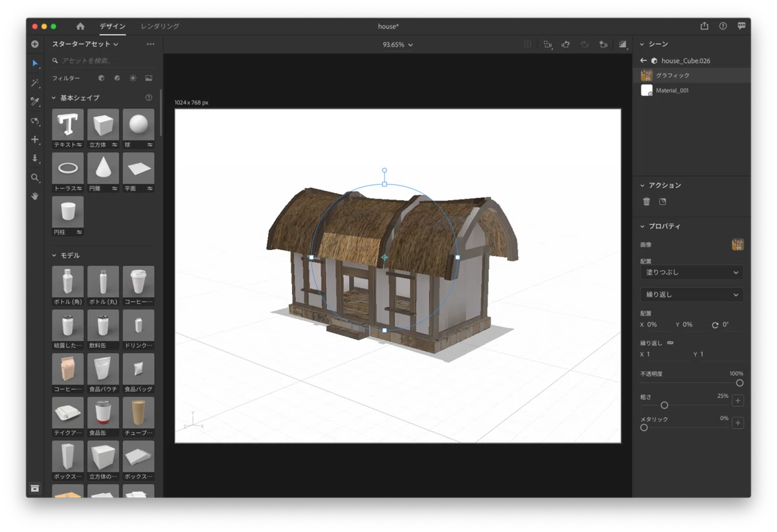Open the add content plus tool
Viewport: 777px width, 532px height.
click(x=35, y=44)
